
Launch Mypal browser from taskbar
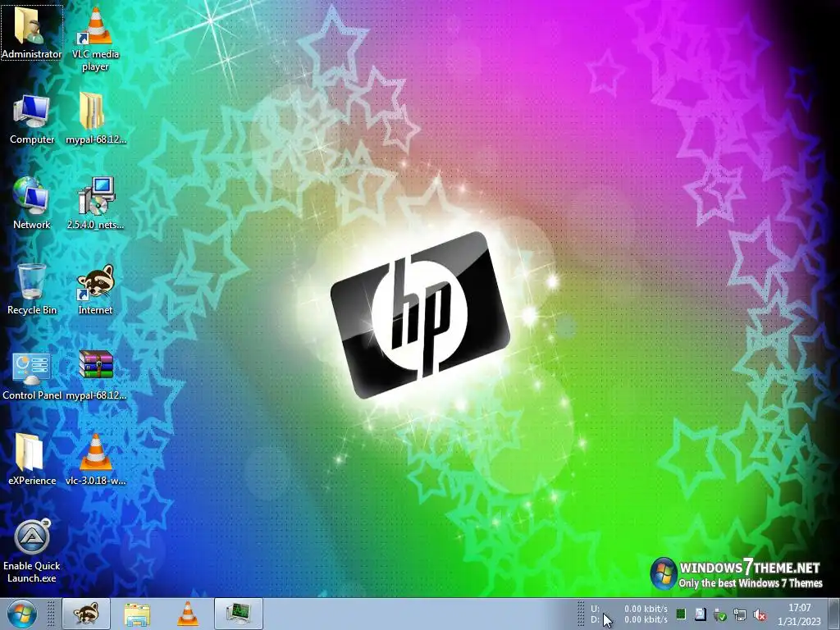86,614
